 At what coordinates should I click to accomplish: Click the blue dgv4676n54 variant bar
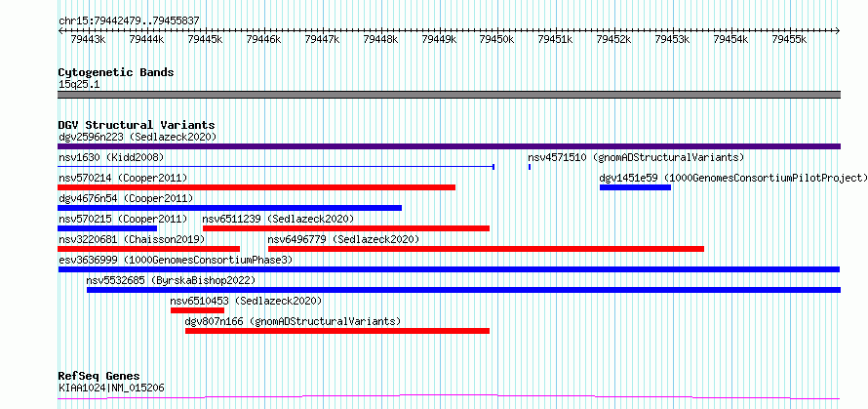(x=230, y=208)
